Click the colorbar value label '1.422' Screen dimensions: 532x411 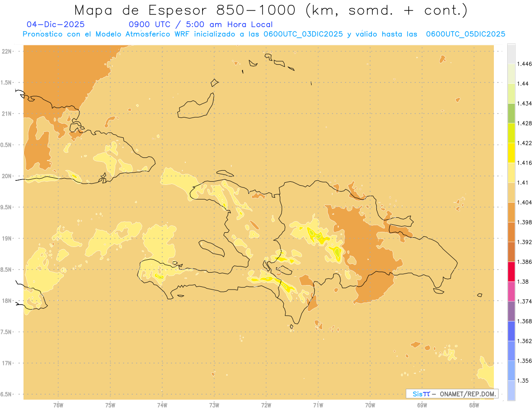pyautogui.click(x=524, y=143)
